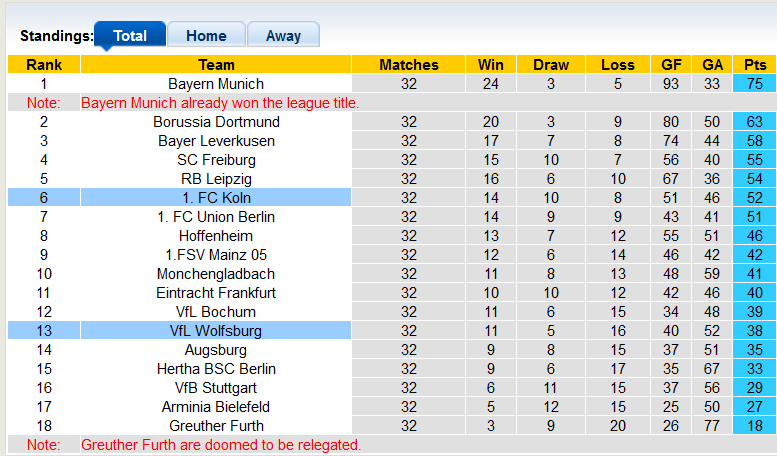Click the Matches column header
The width and height of the screenshot is (777, 456).
(409, 64)
